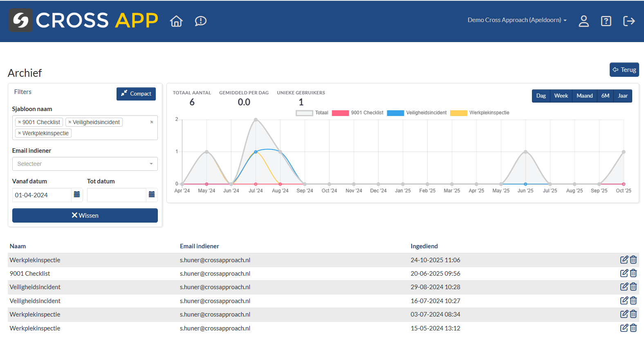
Task: Click the logout icon in header
Action: tap(628, 21)
